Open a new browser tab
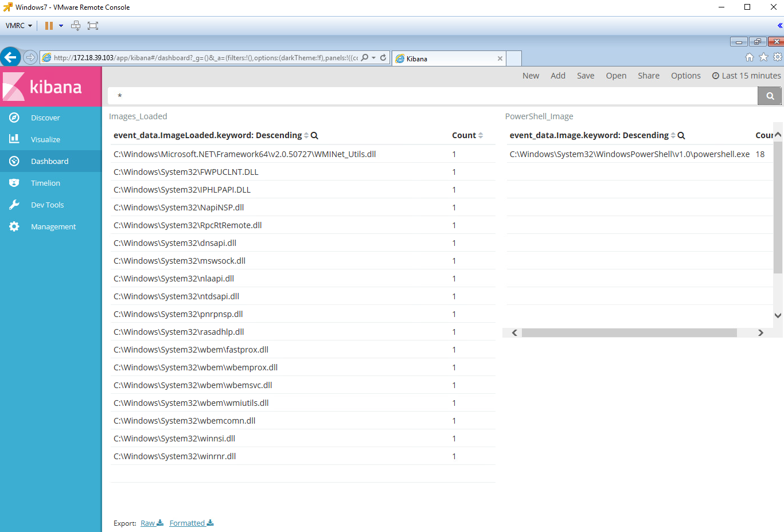The width and height of the screenshot is (784, 532). pos(514,58)
